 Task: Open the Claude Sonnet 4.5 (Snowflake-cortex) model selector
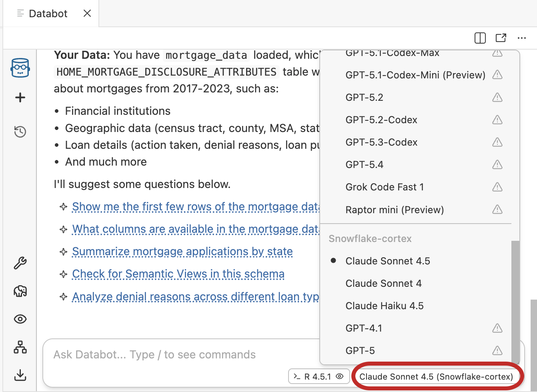pyautogui.click(x=436, y=377)
